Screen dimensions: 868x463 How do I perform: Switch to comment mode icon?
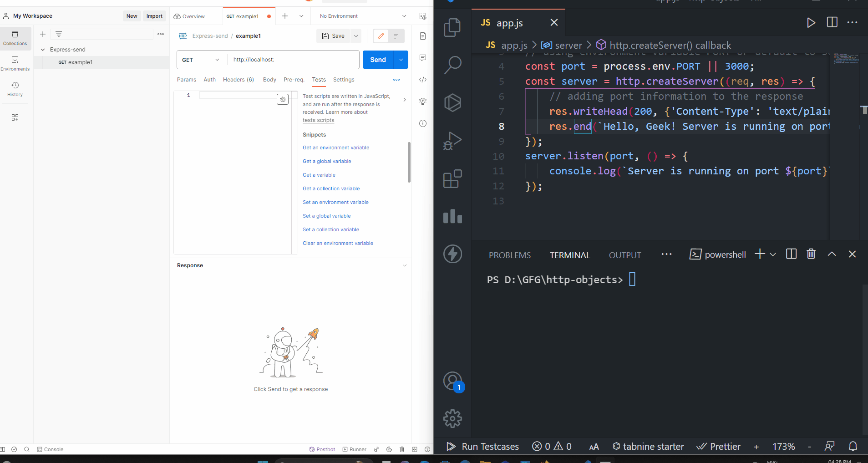(396, 36)
